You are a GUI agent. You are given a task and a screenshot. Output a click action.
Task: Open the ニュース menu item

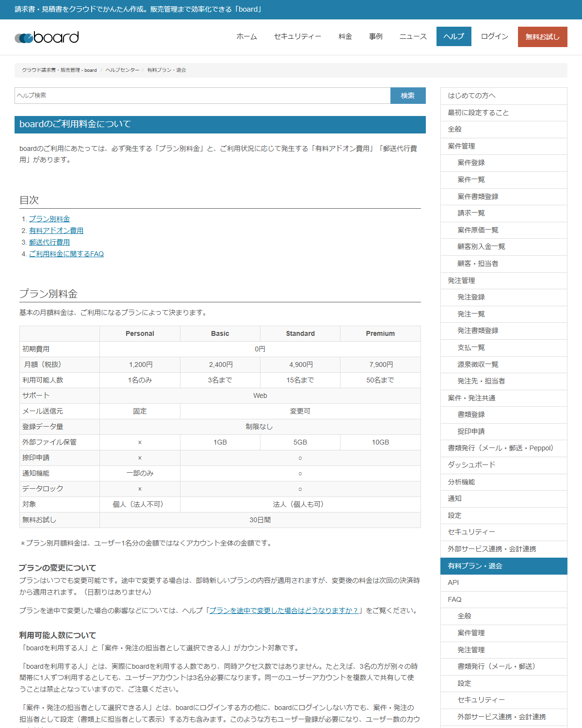413,36
